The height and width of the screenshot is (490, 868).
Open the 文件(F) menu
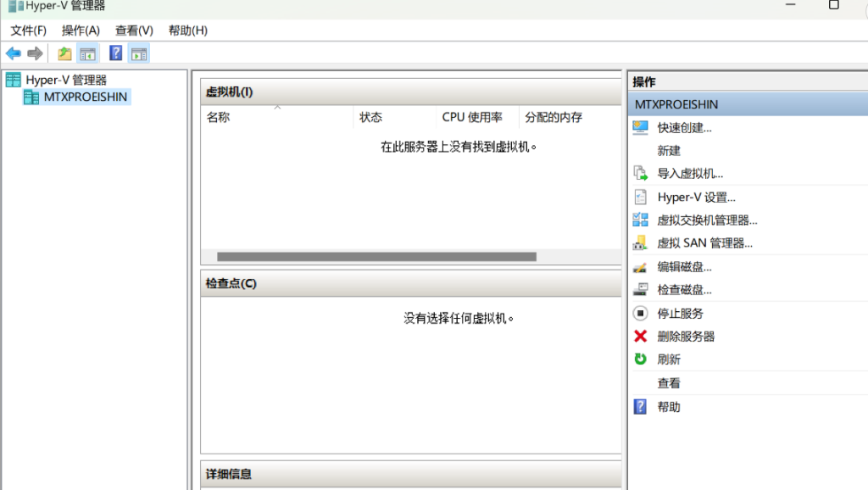(x=28, y=31)
